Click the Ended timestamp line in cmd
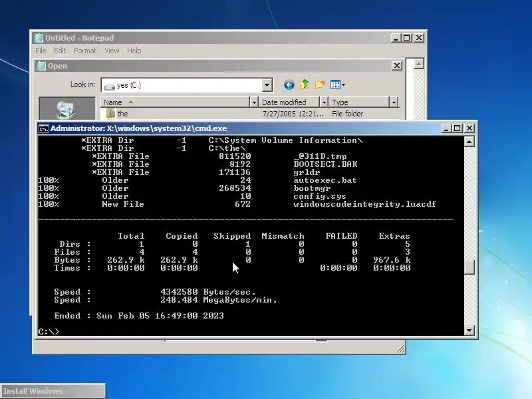Viewport: 532px width, 399px height. click(x=139, y=315)
